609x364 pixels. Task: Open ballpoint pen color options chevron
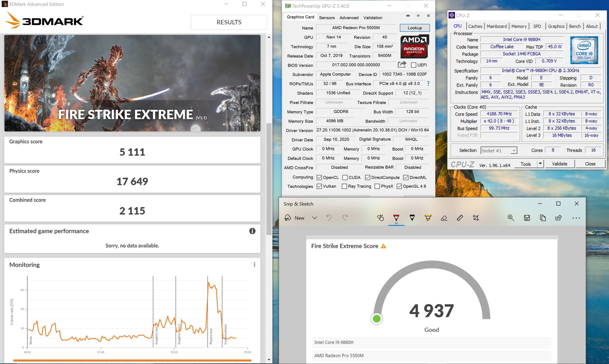[x=396, y=223]
